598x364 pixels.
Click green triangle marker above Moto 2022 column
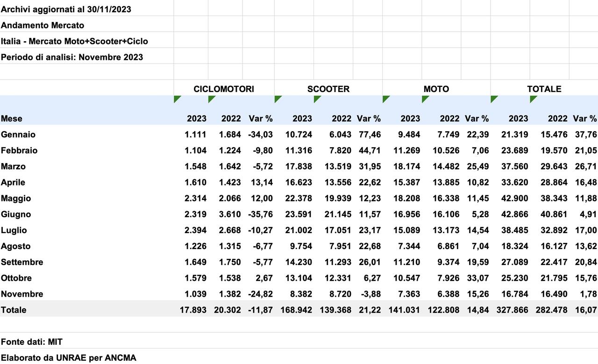point(424,98)
